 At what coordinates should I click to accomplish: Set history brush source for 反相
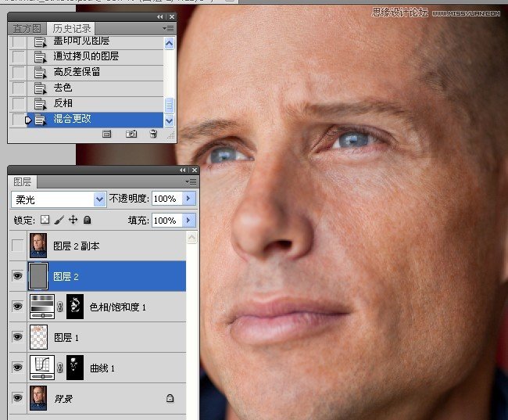[19, 104]
